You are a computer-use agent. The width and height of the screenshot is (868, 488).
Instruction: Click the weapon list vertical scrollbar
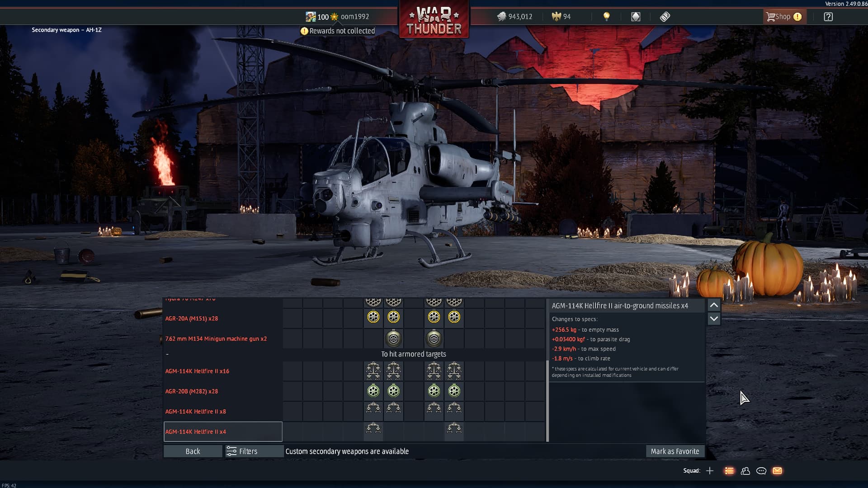(x=547, y=400)
